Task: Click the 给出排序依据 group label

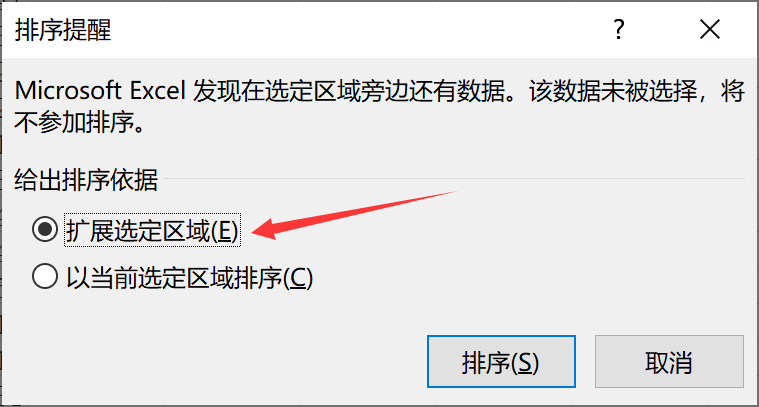Action: click(86, 180)
